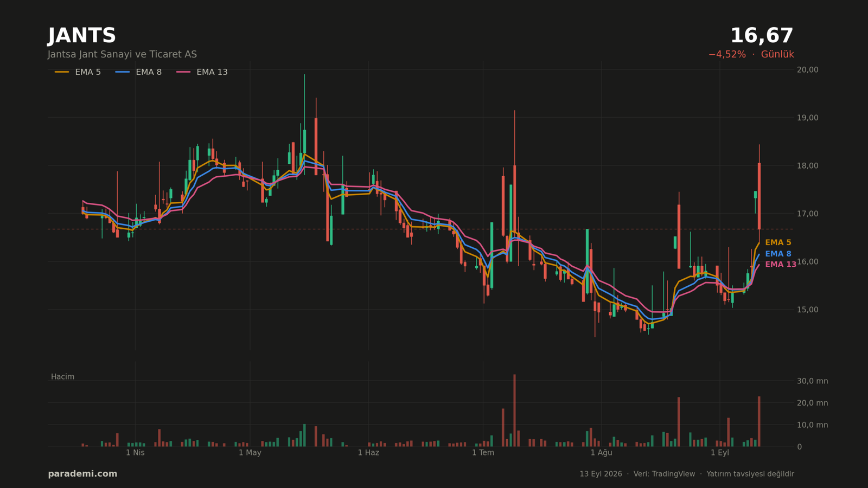The height and width of the screenshot is (488, 868).
Task: Click the 30,0 mn volume axis label
Action: tap(813, 381)
